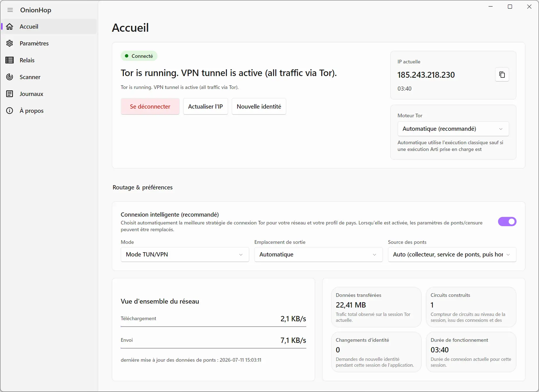Go to the Relais section
This screenshot has width=539, height=392.
point(49,60)
